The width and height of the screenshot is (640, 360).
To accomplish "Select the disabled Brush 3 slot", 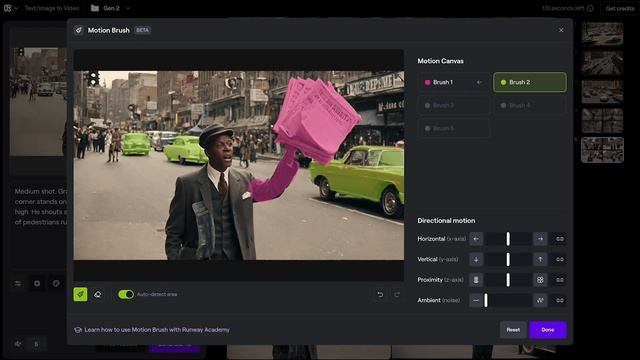I will tap(453, 105).
